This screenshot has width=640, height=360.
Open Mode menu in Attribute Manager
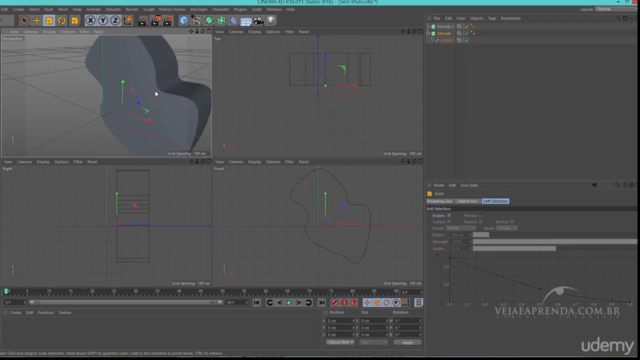click(x=439, y=185)
